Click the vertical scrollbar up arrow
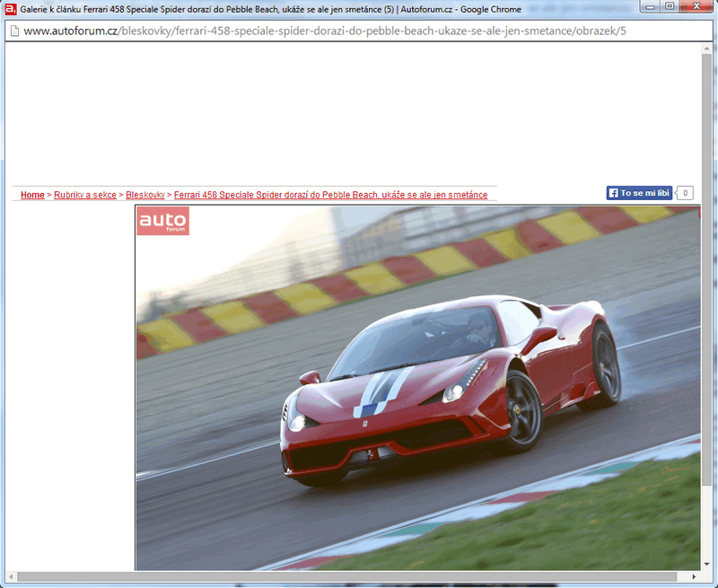This screenshot has height=588, width=718. (706, 48)
